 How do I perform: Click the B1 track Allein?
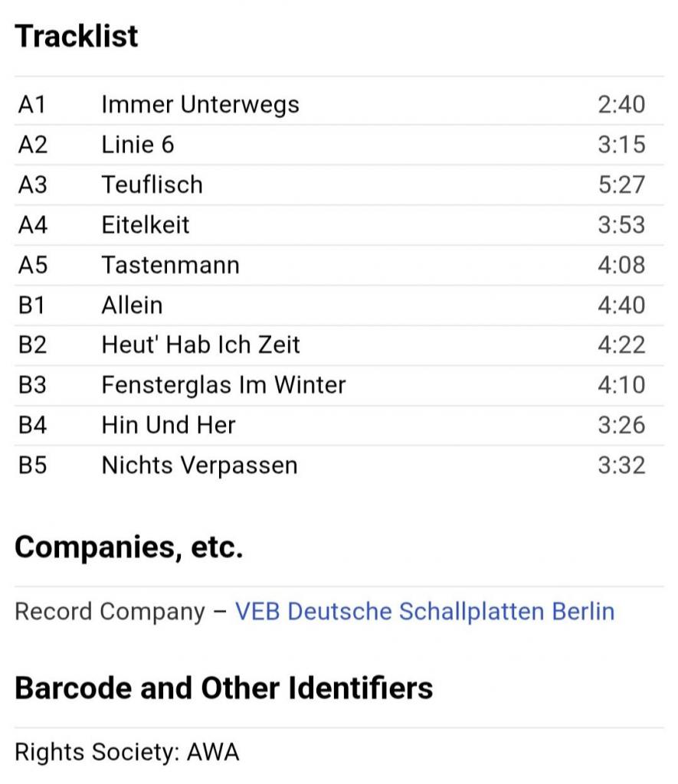click(132, 305)
